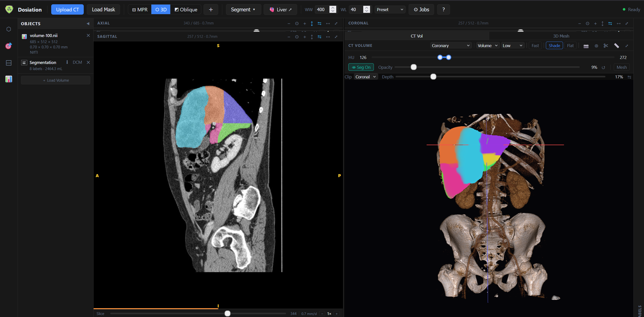This screenshot has height=317, width=644.
Task: Open the Liver tool button
Action: [x=280, y=10]
